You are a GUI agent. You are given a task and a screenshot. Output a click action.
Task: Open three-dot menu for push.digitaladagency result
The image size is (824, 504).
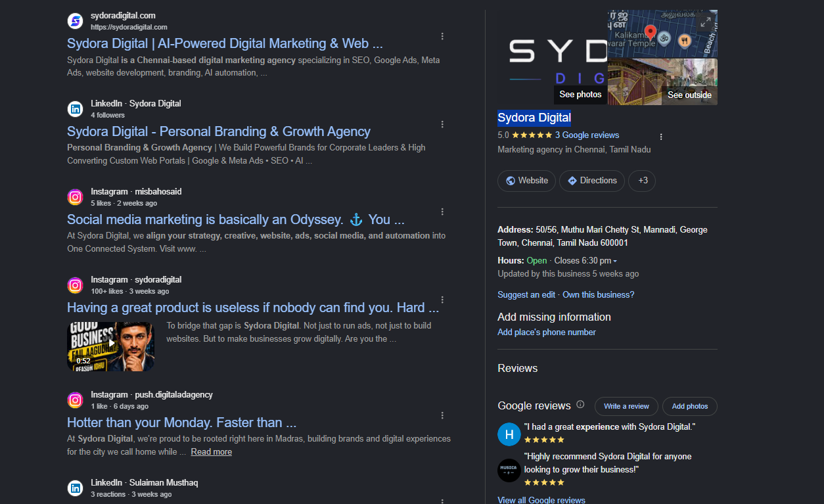pos(442,415)
